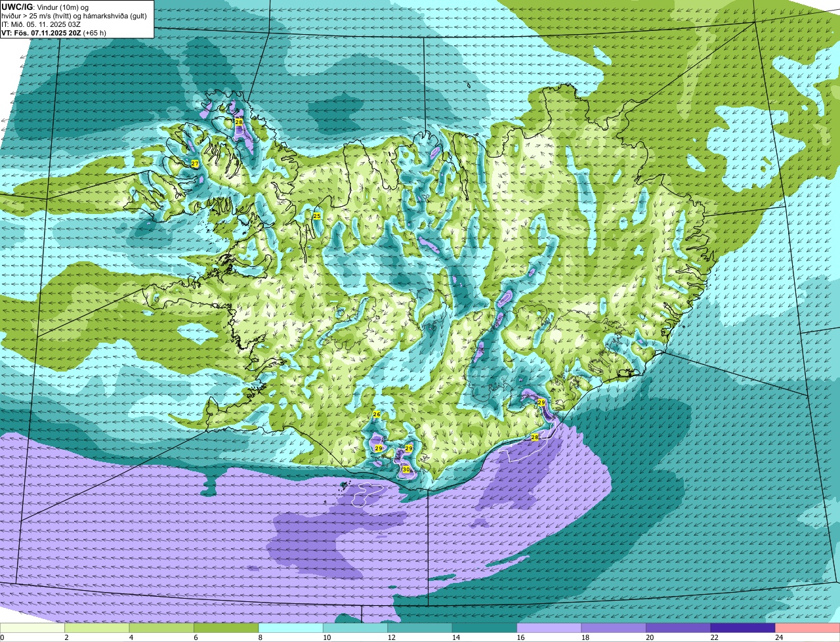The height and width of the screenshot is (642, 840).
Task: Click the '8' tick label on the legend
Action: click(259, 637)
